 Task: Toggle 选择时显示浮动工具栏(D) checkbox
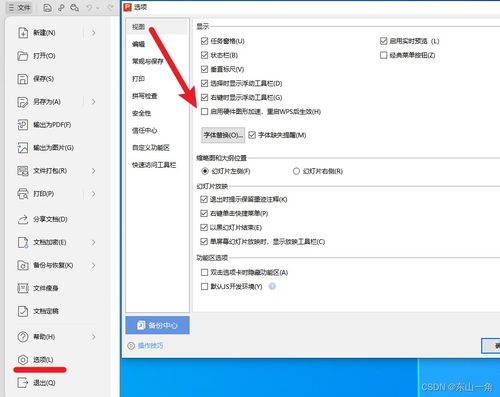coord(204,83)
